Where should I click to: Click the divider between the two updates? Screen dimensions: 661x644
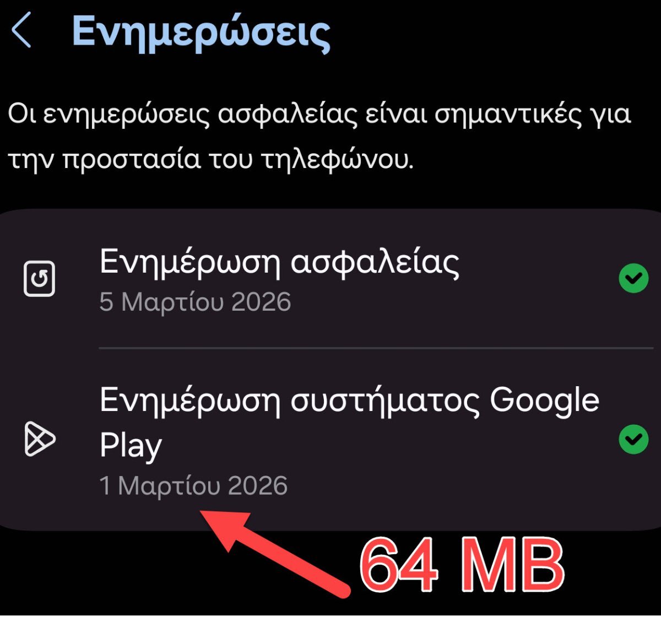tap(376, 348)
